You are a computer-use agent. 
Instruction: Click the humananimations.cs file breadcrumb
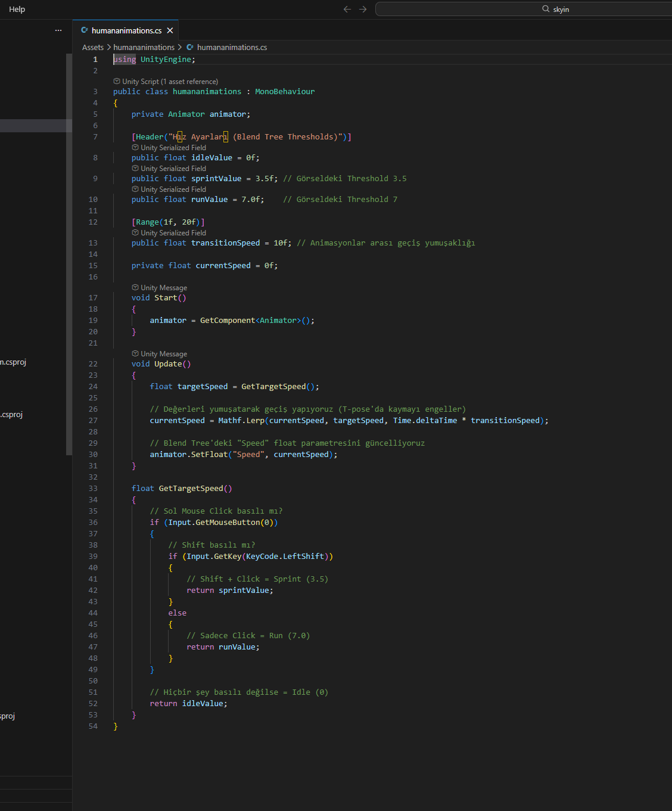coord(232,47)
